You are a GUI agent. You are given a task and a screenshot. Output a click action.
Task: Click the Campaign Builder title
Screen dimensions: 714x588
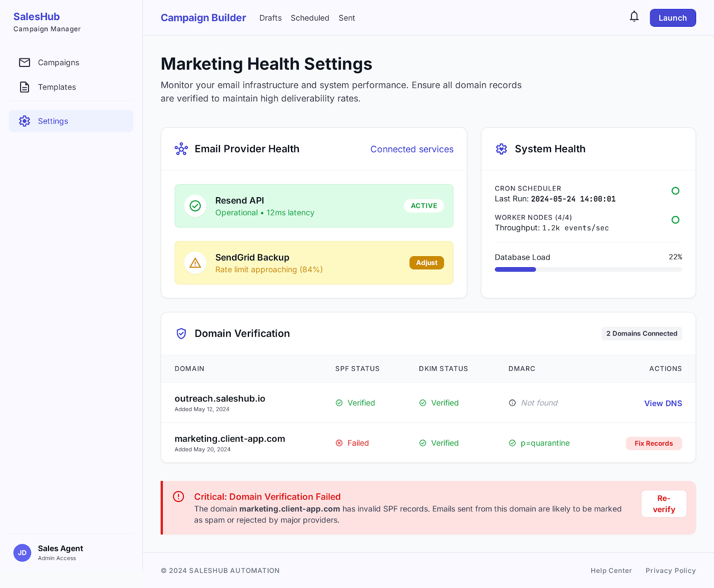point(203,18)
